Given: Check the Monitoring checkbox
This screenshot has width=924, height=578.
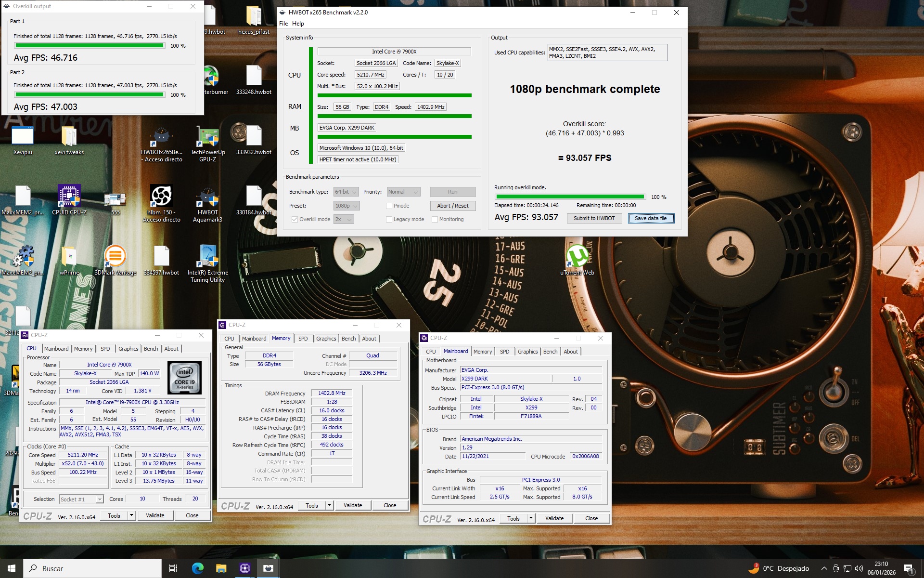Looking at the screenshot, I should point(435,219).
